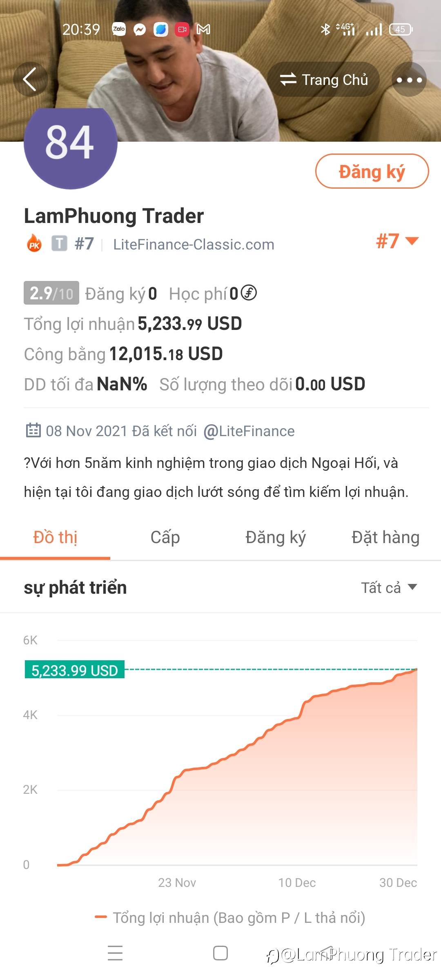Screen dimensions: 441x980
Task: Tap the back arrow icon
Action: (30, 79)
